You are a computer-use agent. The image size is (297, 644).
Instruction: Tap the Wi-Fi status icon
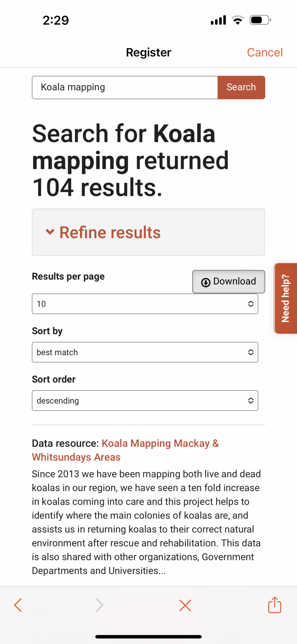pos(238,19)
